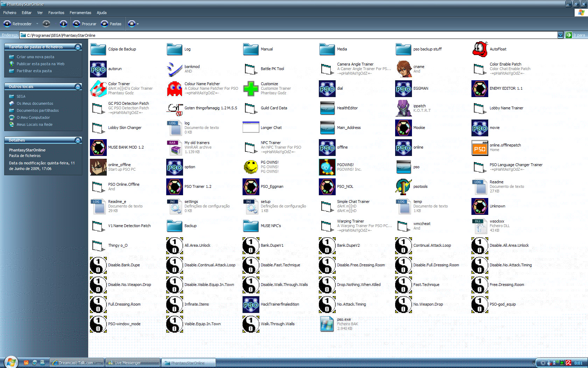
Task: Collapse the Detalhes panel
Action: click(78, 140)
